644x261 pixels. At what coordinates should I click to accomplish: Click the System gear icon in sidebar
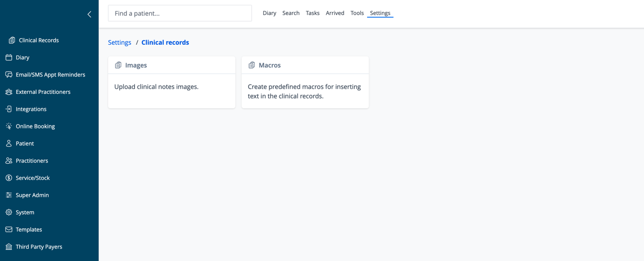click(9, 212)
